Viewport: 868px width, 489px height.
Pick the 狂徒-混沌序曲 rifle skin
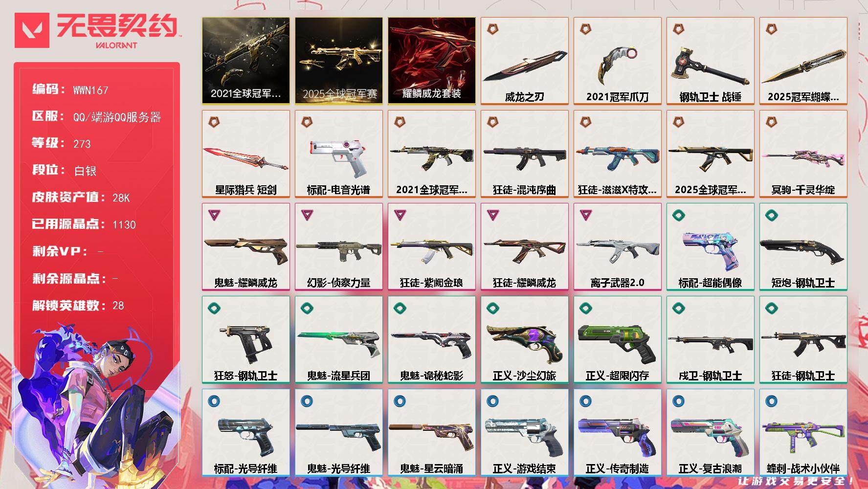524,154
